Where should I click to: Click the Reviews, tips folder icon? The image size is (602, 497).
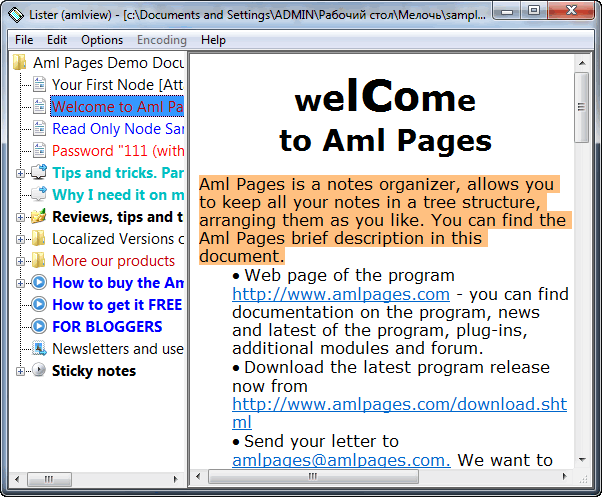(39, 216)
